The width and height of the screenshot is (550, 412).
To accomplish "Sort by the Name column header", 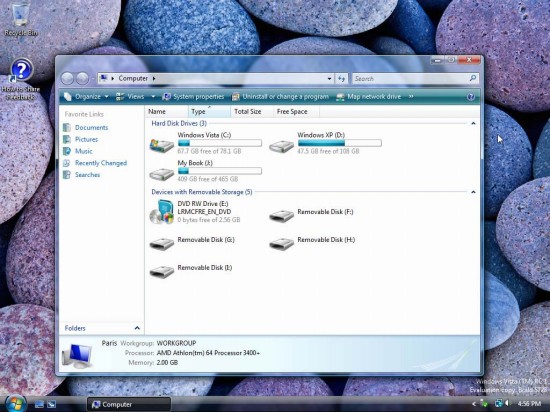I will (166, 112).
